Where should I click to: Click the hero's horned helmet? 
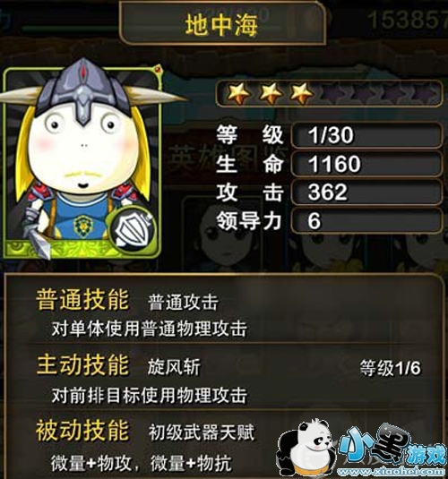(x=87, y=90)
